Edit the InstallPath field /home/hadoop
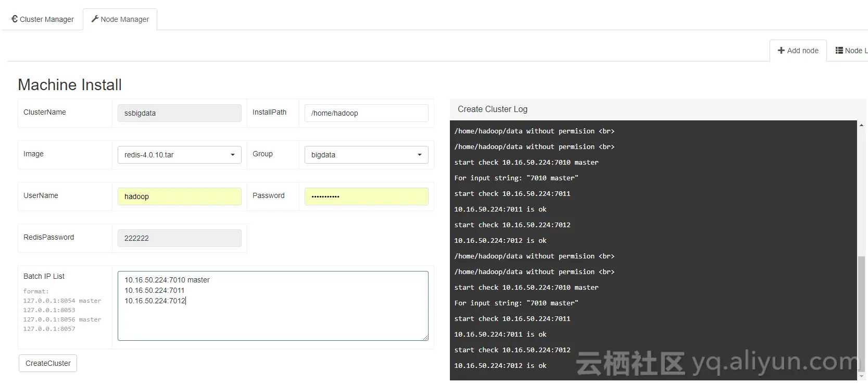The height and width of the screenshot is (383, 868). point(367,113)
